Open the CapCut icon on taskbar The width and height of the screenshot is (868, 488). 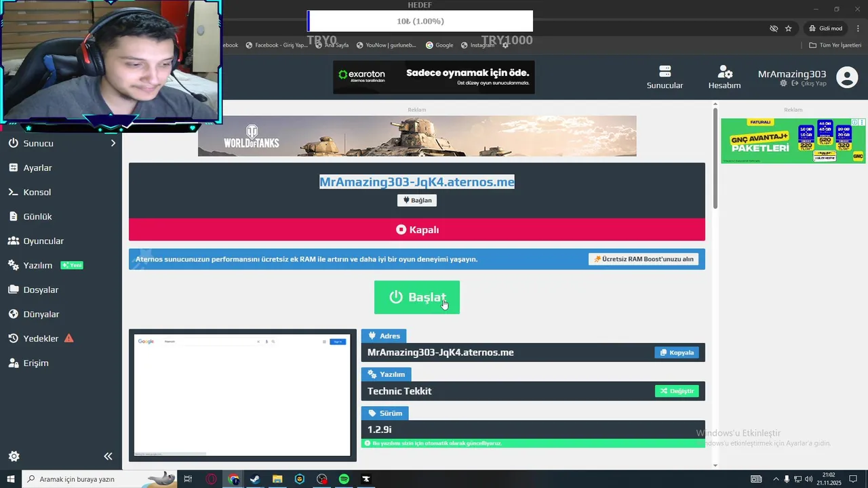[x=366, y=479]
